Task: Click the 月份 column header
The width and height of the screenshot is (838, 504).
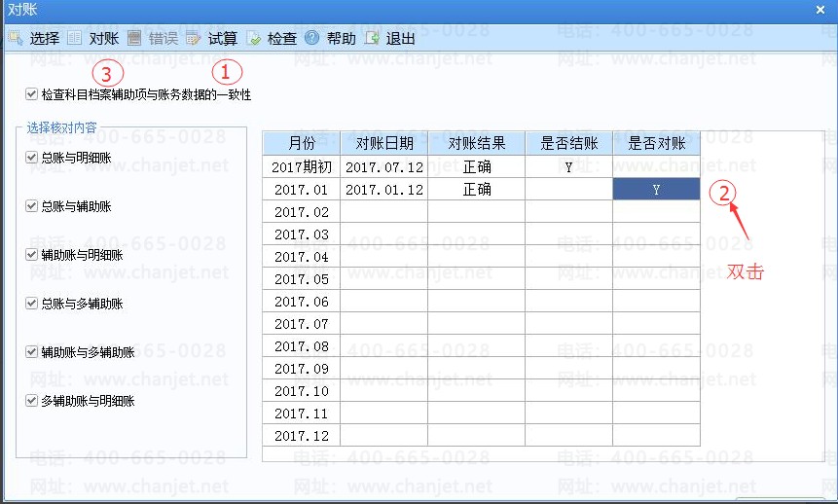Action: (302, 143)
